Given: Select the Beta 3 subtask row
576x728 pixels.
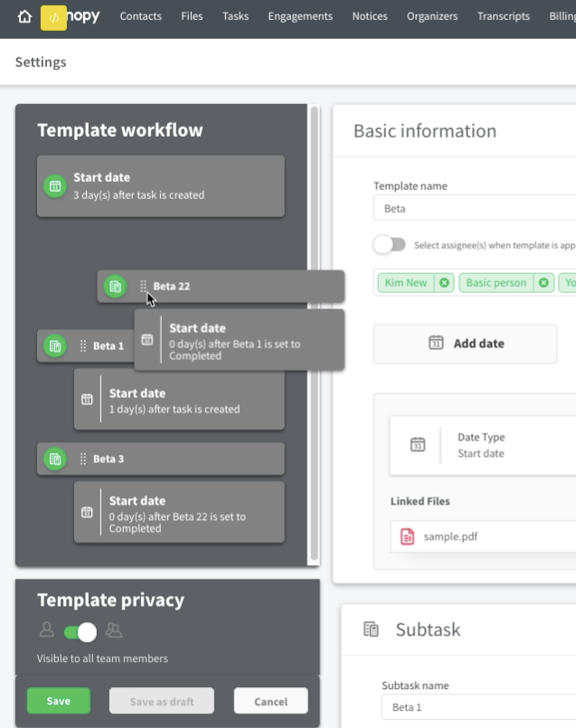Looking at the screenshot, I should pos(161,459).
